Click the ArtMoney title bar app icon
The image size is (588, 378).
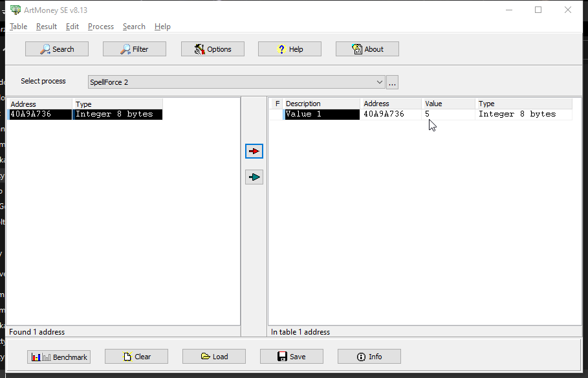(x=16, y=10)
